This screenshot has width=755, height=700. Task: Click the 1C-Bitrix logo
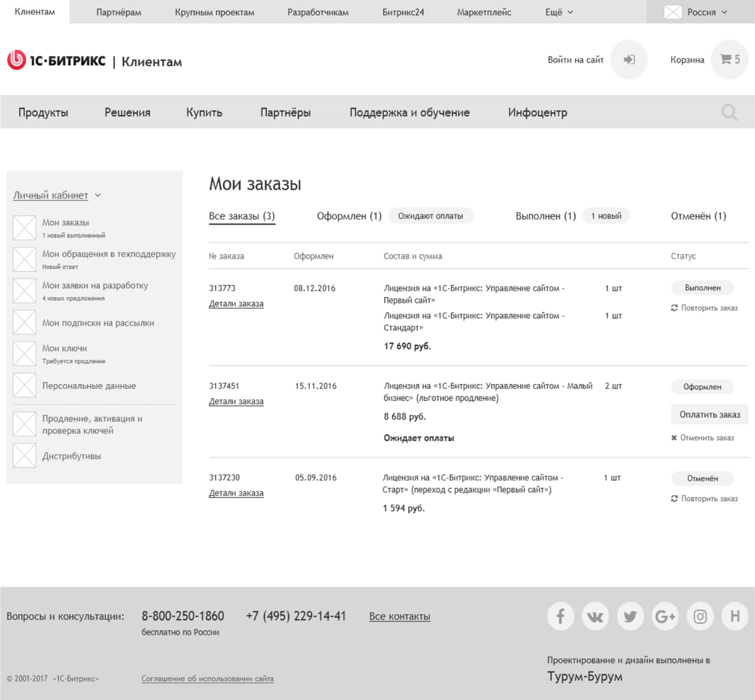click(57, 61)
